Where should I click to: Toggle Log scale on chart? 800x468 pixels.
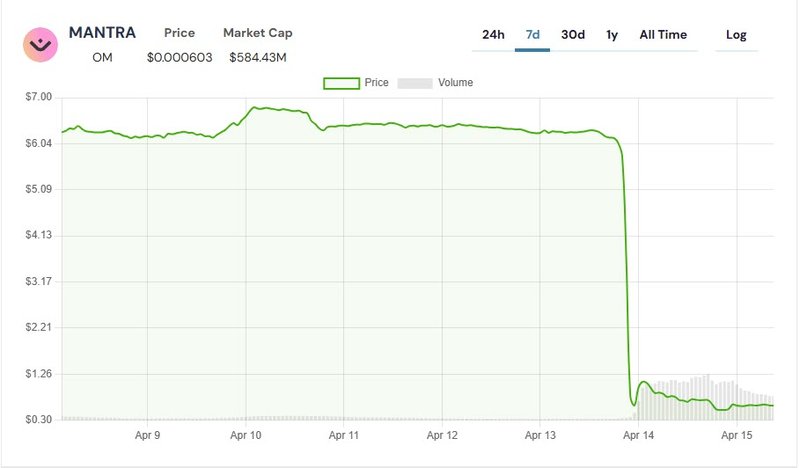736,35
